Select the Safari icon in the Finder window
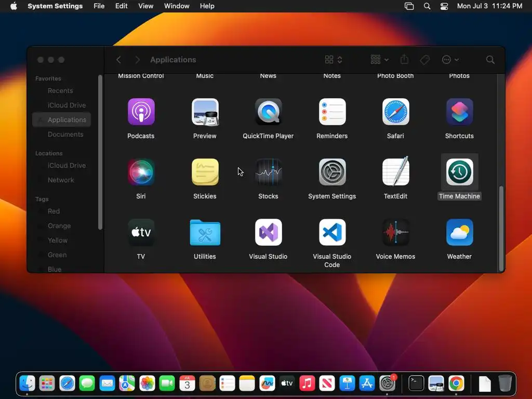 pyautogui.click(x=395, y=112)
